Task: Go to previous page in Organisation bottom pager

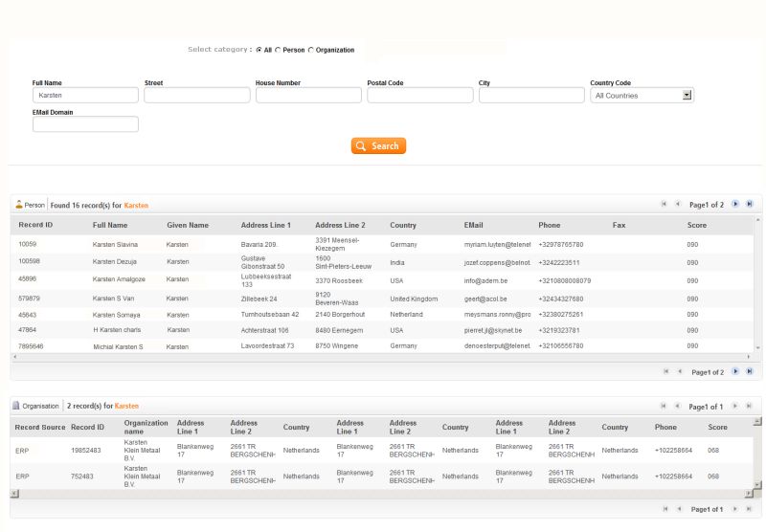Action: click(x=679, y=509)
